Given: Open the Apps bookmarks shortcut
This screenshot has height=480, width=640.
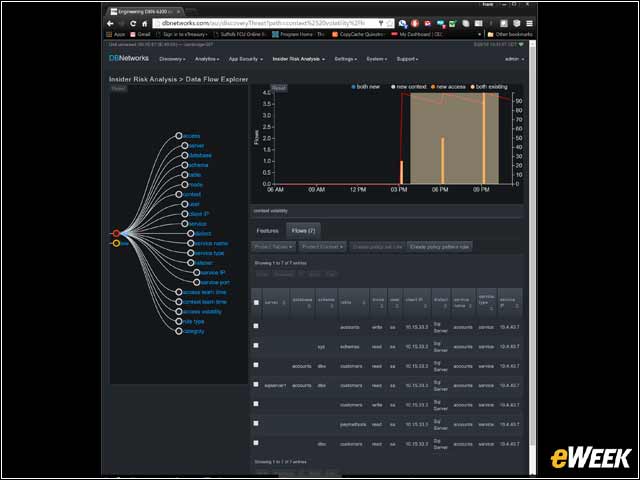Looking at the screenshot, I should coord(116,34).
